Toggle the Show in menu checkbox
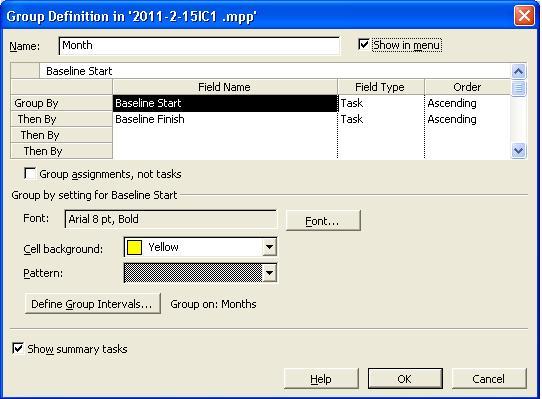Image resolution: width=542 pixels, height=399 pixels. click(364, 44)
